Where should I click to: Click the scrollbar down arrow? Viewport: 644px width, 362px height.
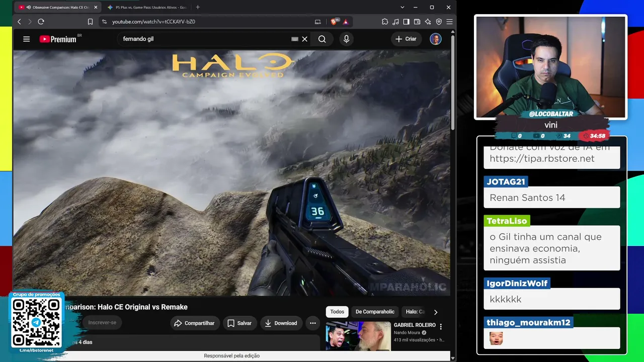[x=453, y=357]
